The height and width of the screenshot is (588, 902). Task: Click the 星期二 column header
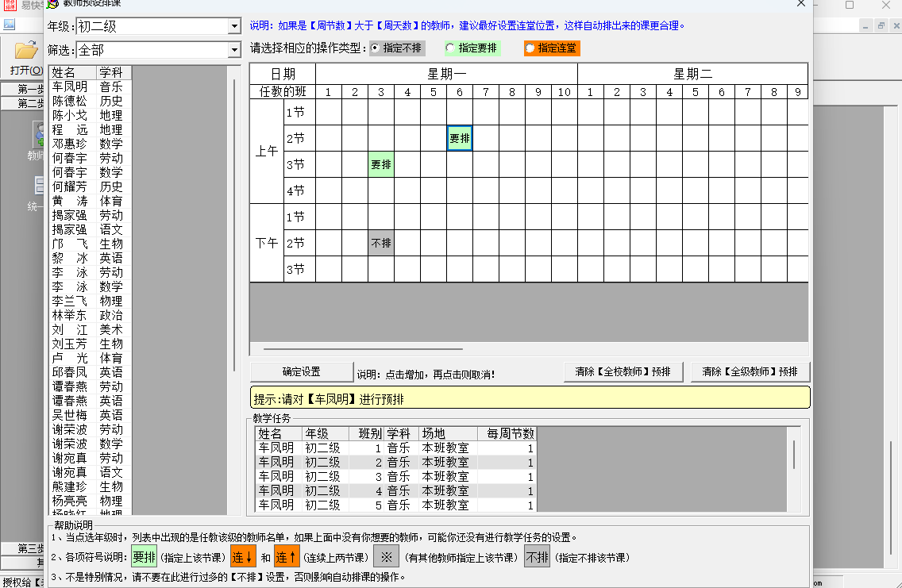pyautogui.click(x=692, y=74)
